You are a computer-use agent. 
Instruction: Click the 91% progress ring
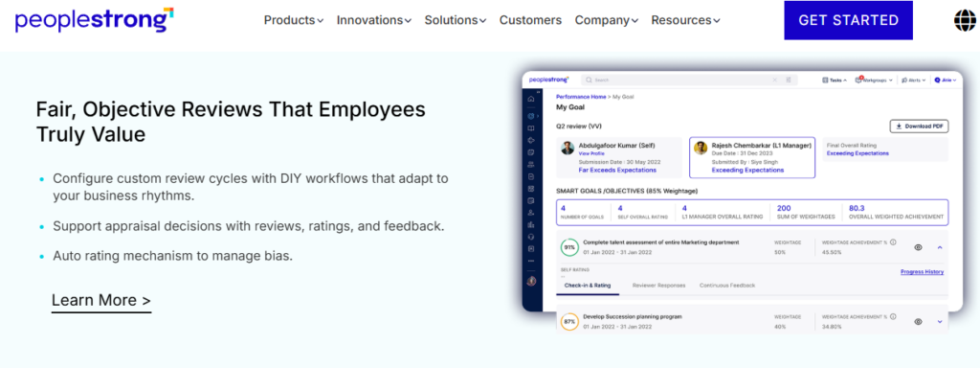point(569,247)
